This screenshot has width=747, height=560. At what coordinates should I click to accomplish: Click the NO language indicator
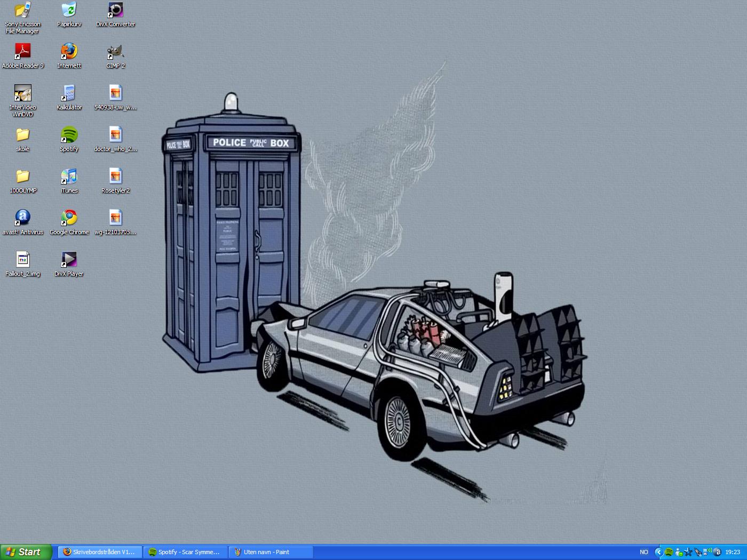(x=644, y=552)
